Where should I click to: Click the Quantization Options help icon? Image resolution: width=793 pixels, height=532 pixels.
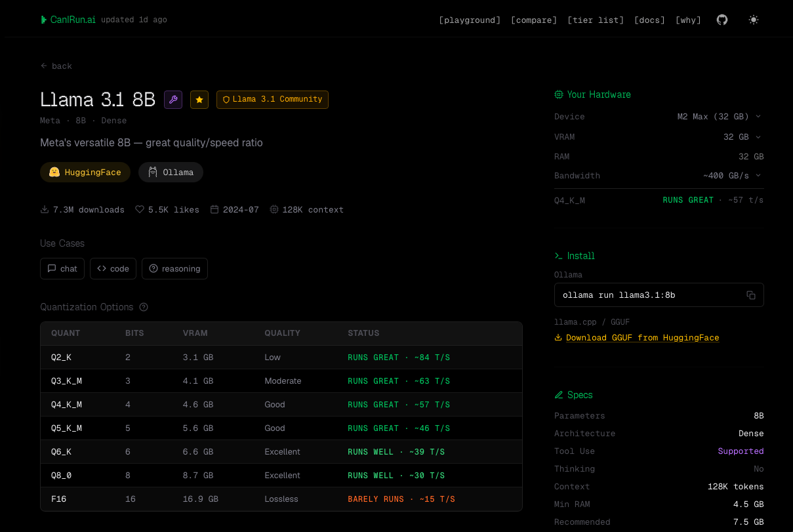tap(144, 307)
